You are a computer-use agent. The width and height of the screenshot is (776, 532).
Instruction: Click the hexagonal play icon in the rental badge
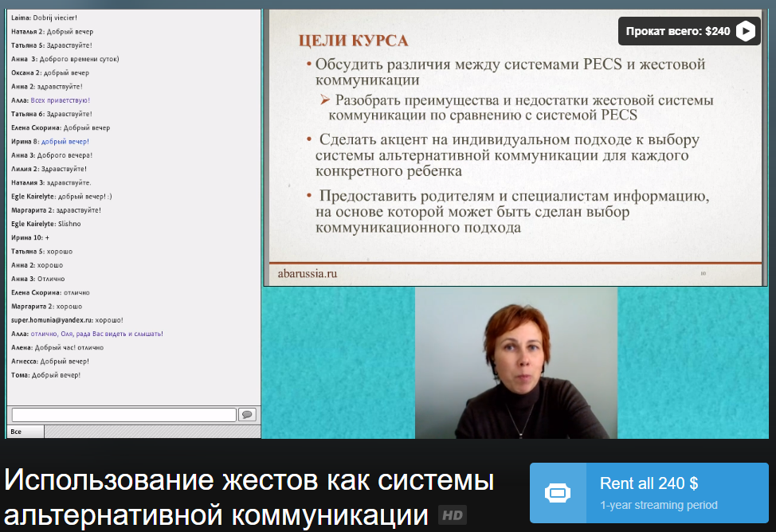tap(745, 31)
